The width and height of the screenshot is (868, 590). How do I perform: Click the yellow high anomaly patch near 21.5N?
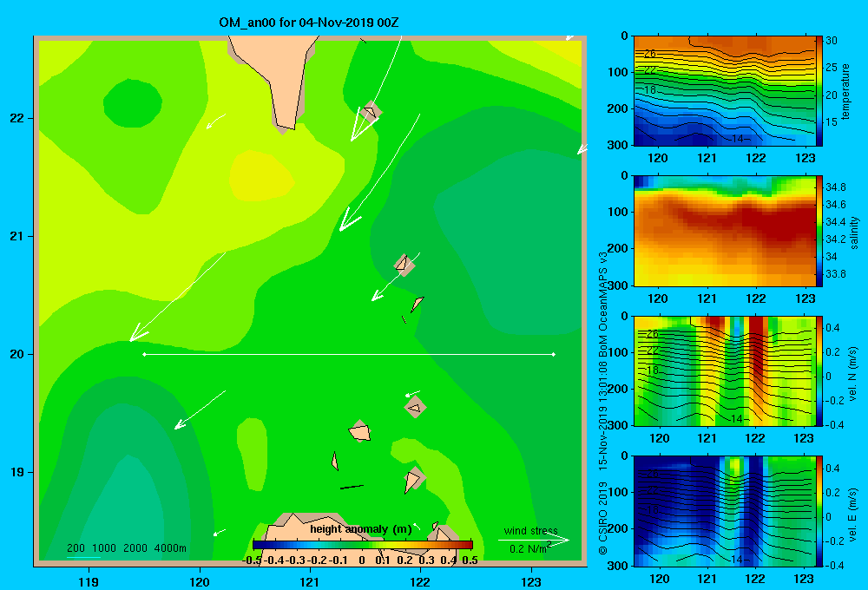(260, 176)
